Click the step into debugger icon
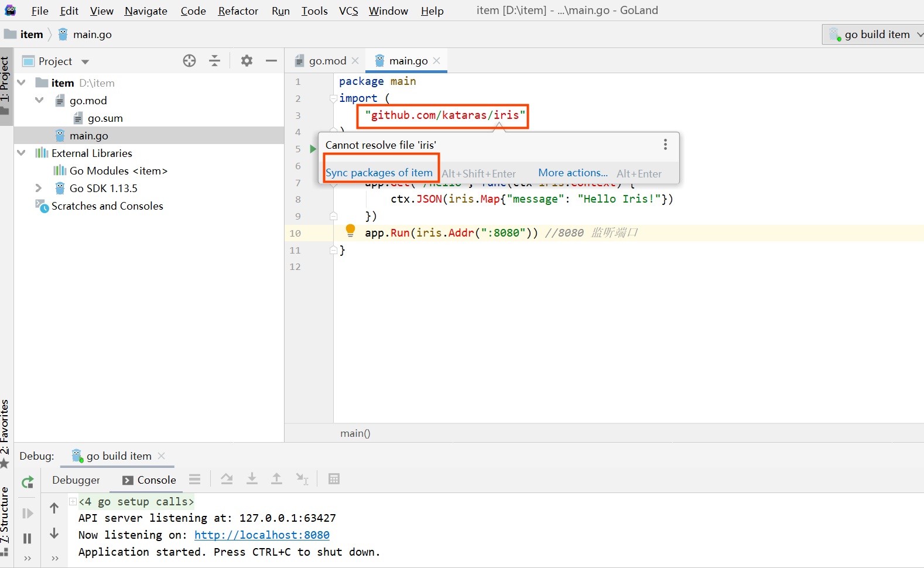 [x=252, y=479]
